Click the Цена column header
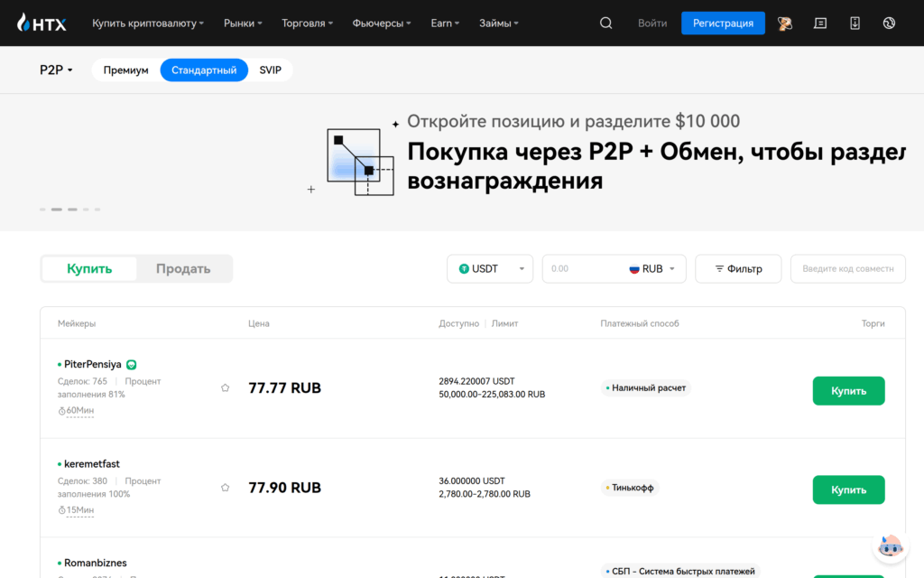This screenshot has height=578, width=924. (x=259, y=324)
